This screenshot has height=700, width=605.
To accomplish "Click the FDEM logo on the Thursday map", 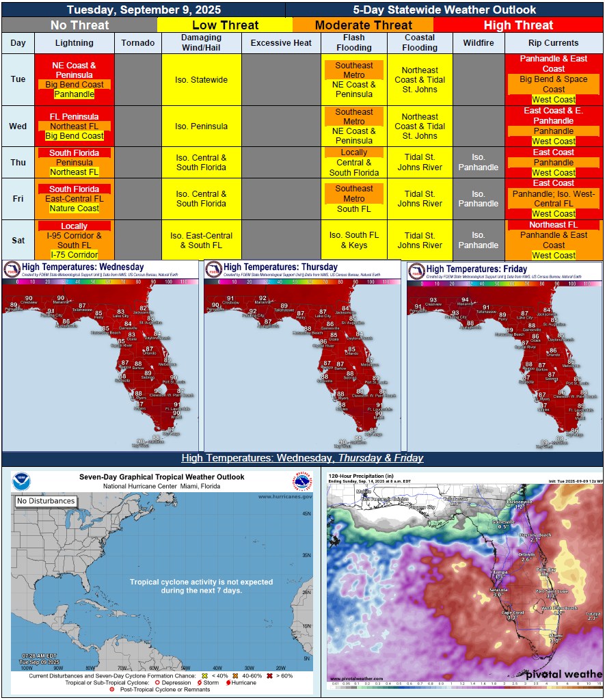I will click(x=214, y=269).
